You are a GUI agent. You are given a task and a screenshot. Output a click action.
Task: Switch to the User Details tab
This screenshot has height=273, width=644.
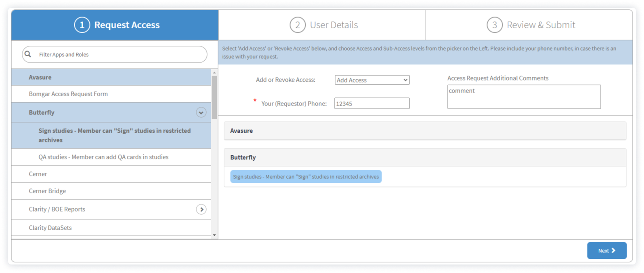pos(322,25)
